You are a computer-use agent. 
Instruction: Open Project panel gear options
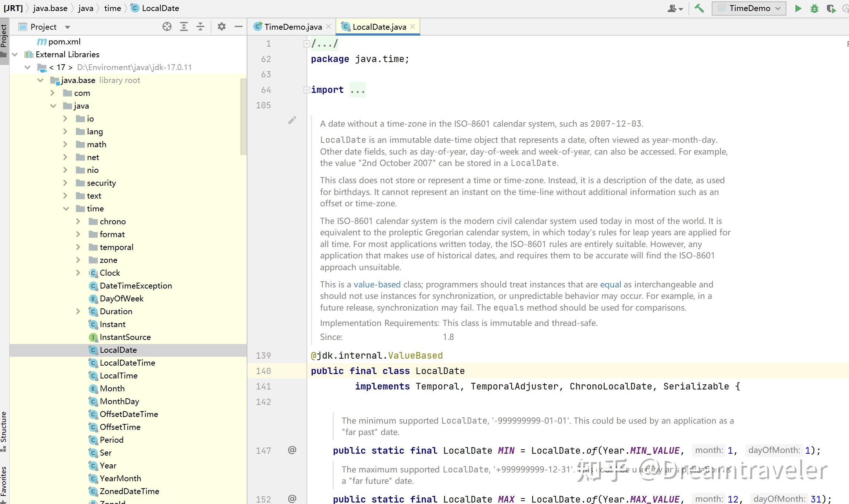[221, 26]
